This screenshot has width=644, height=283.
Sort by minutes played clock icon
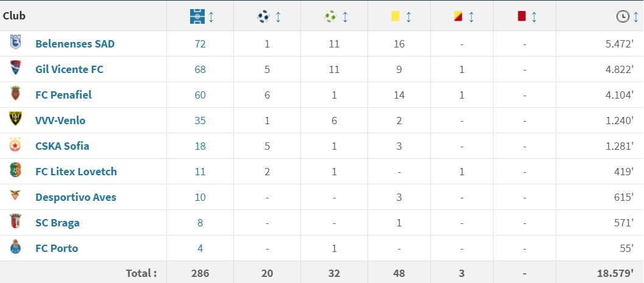coord(622,17)
